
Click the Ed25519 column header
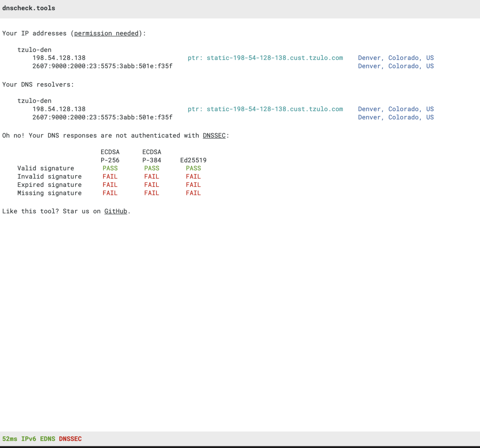point(193,160)
